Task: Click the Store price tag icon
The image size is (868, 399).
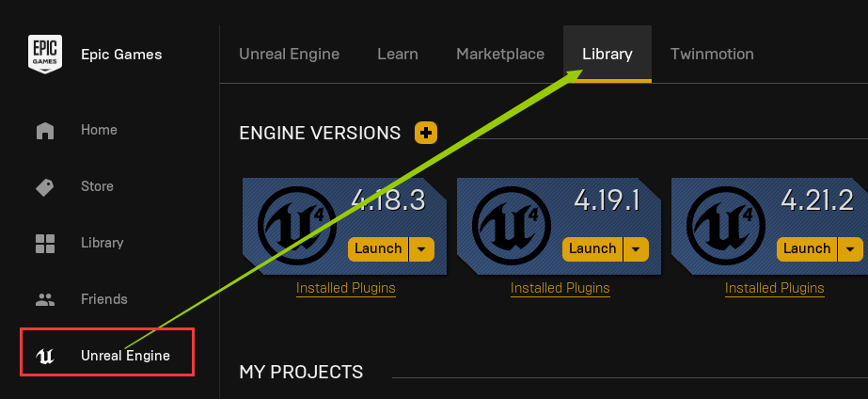Action: click(45, 186)
